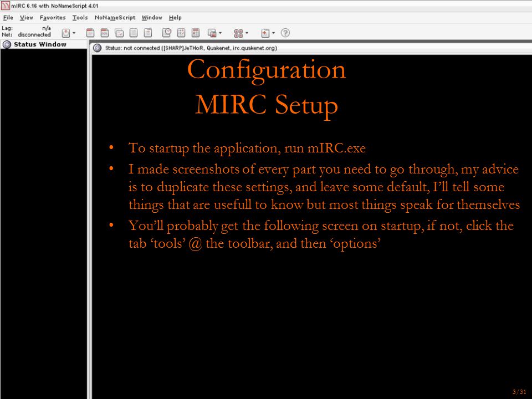Click the clock page toolbar icon
Viewport: 532px width, 399px height.
click(x=167, y=33)
